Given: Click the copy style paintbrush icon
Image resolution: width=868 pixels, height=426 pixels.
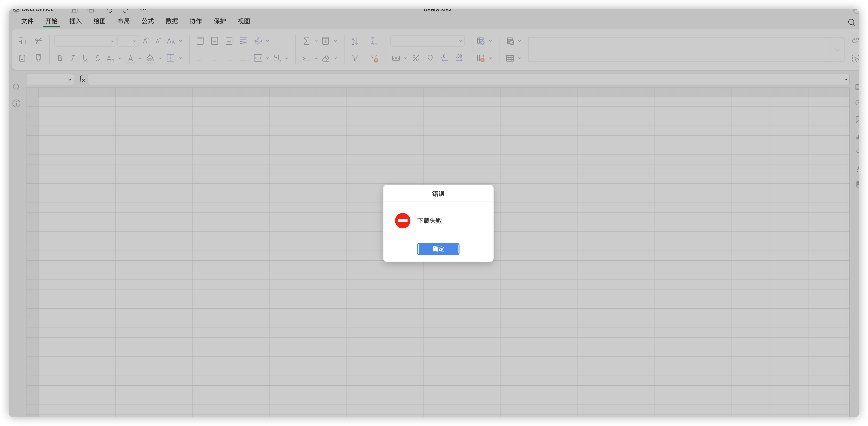Looking at the screenshot, I should point(38,58).
